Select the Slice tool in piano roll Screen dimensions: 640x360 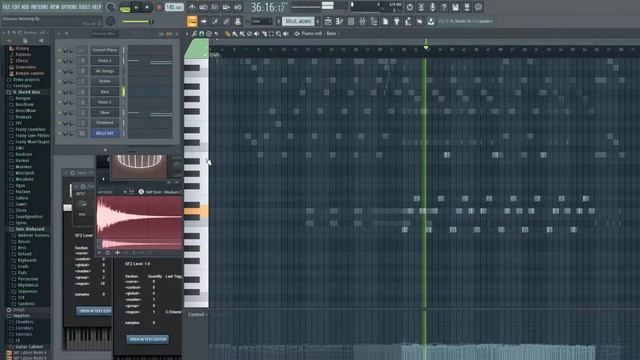tap(264, 34)
